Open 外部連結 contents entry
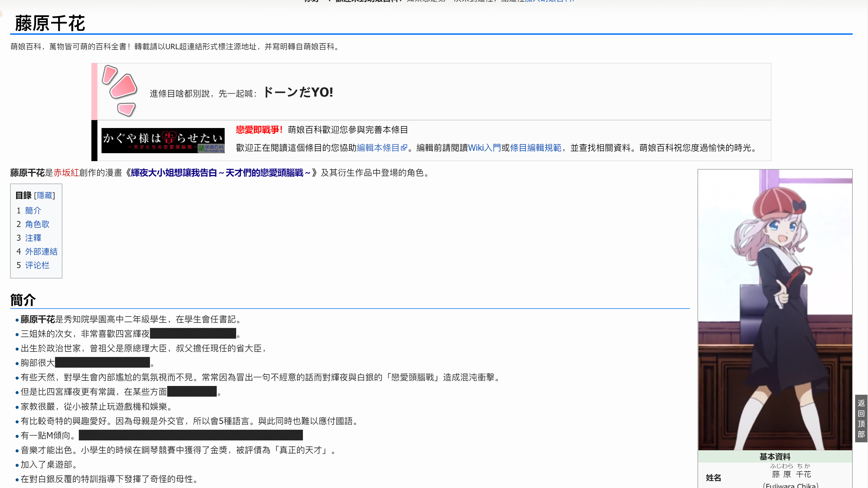Screen dimensions: 868x488 [x=41, y=252]
